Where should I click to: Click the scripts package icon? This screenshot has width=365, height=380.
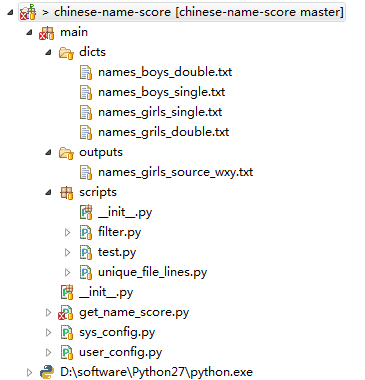[x=66, y=193]
